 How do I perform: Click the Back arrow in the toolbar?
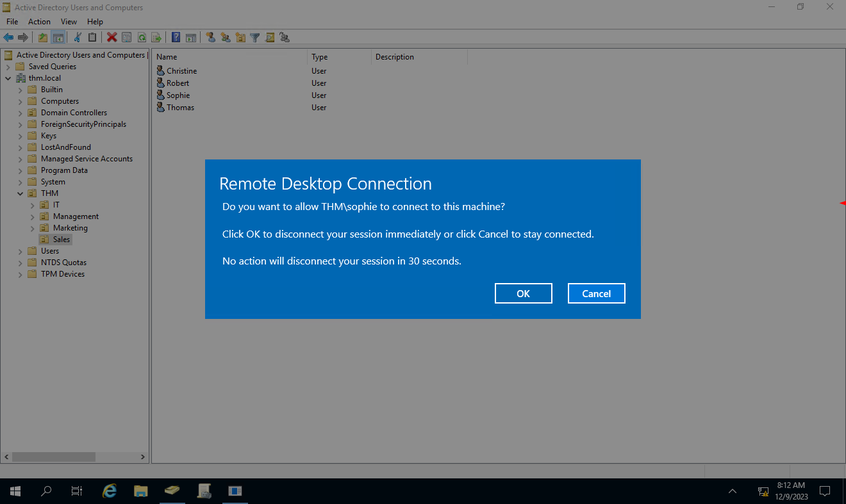[x=8, y=38]
